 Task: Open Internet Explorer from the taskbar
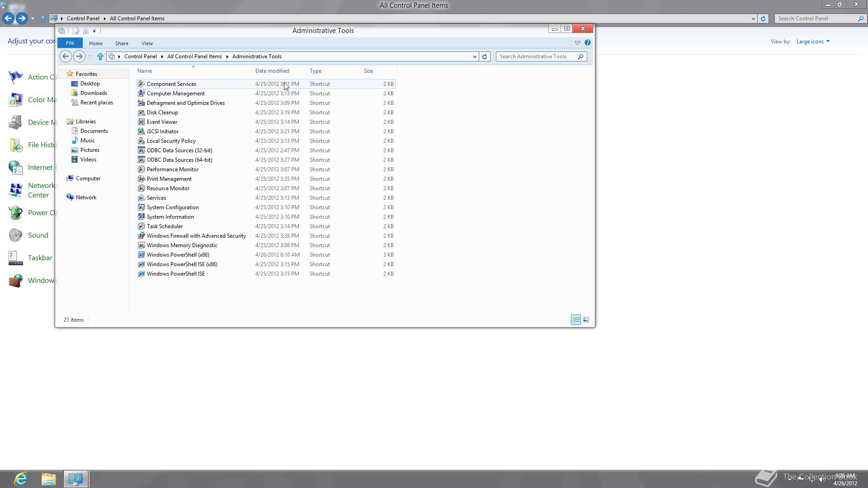[21, 479]
